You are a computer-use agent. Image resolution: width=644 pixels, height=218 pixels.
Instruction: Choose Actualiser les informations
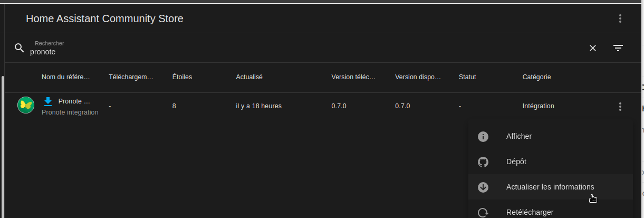point(550,187)
